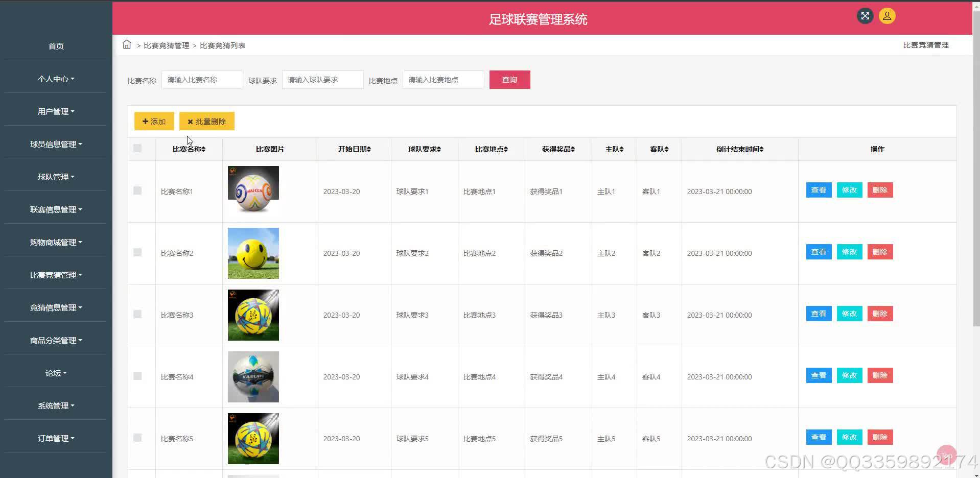Expand the 联赛信息管理 sidebar menu

coord(56,209)
